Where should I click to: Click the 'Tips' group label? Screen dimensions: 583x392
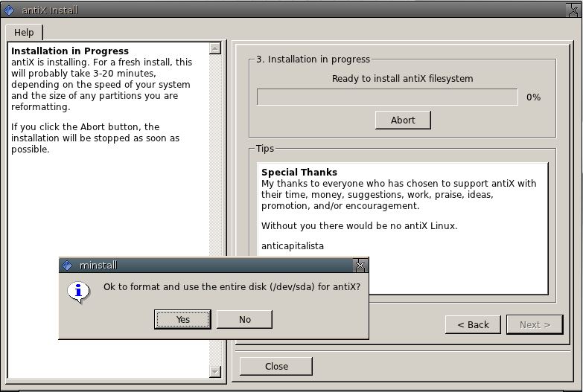[265, 149]
